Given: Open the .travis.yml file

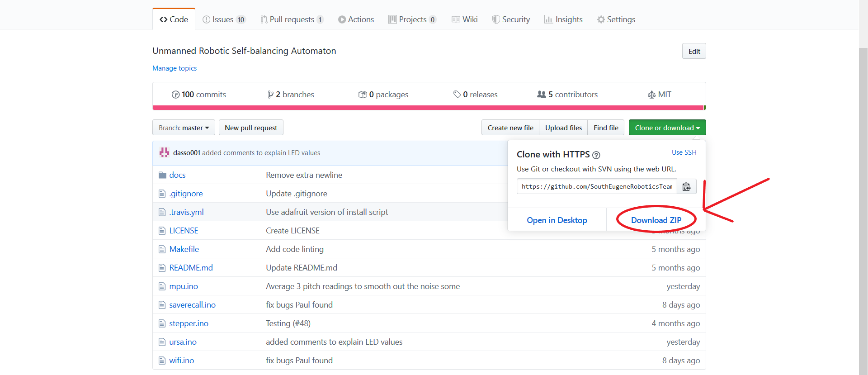Looking at the screenshot, I should coord(186,212).
